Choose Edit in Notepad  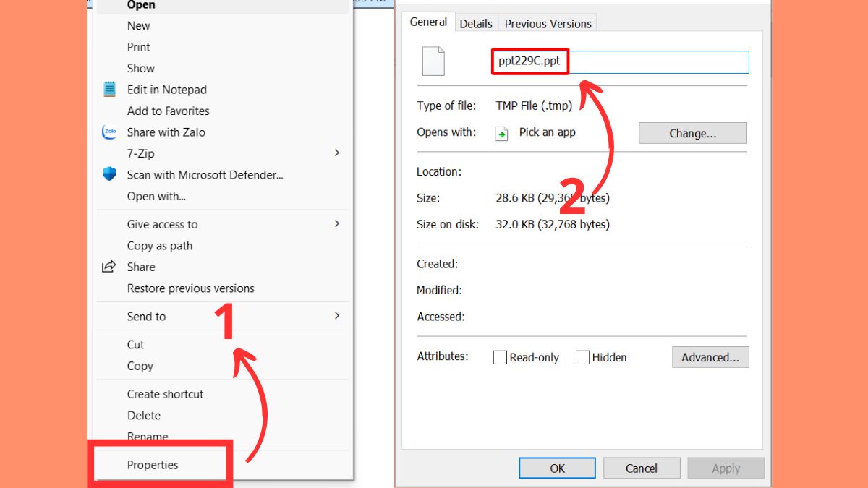click(x=167, y=90)
